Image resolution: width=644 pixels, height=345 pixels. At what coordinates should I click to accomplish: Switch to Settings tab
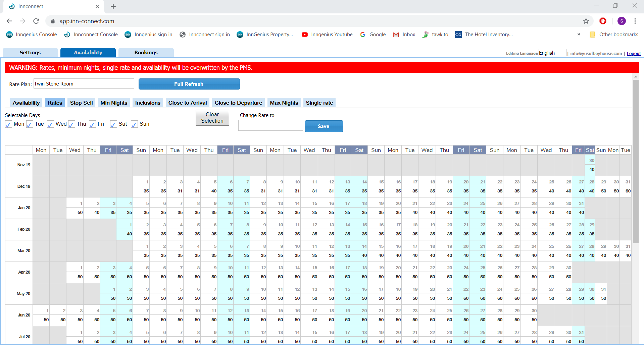tap(30, 53)
